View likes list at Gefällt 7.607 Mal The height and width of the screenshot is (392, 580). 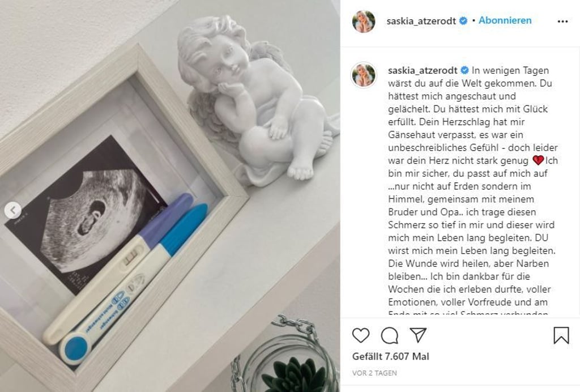pyautogui.click(x=391, y=356)
